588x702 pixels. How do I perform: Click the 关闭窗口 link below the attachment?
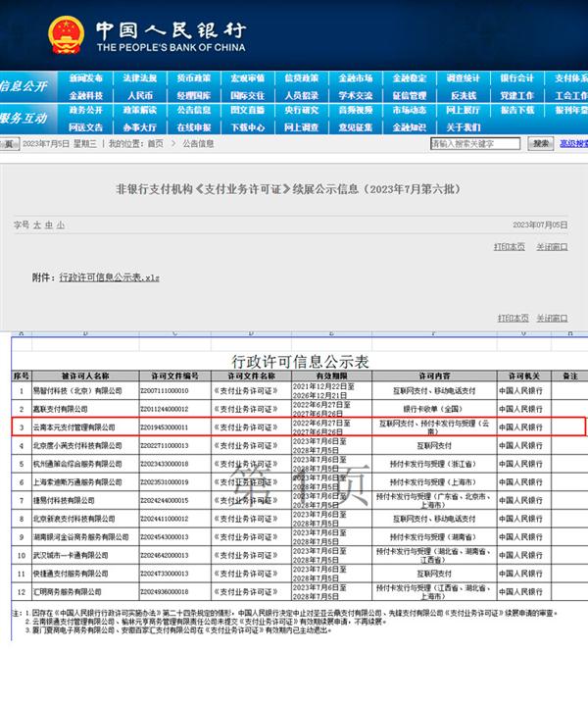pos(552,318)
